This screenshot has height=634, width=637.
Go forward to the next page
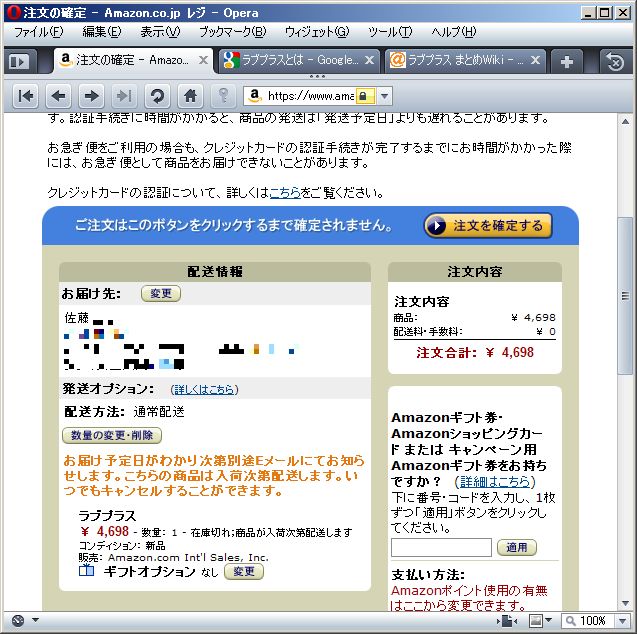coord(91,96)
